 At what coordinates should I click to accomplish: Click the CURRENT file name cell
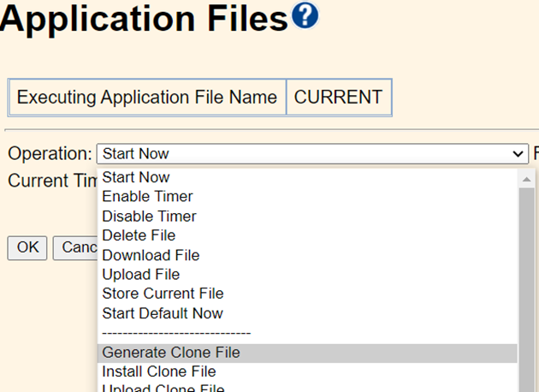(338, 98)
